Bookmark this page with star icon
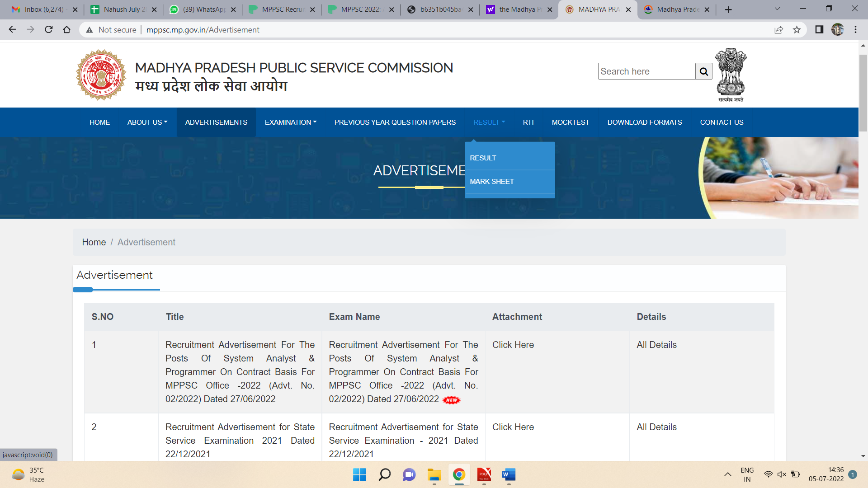The width and height of the screenshot is (868, 488). tap(797, 30)
